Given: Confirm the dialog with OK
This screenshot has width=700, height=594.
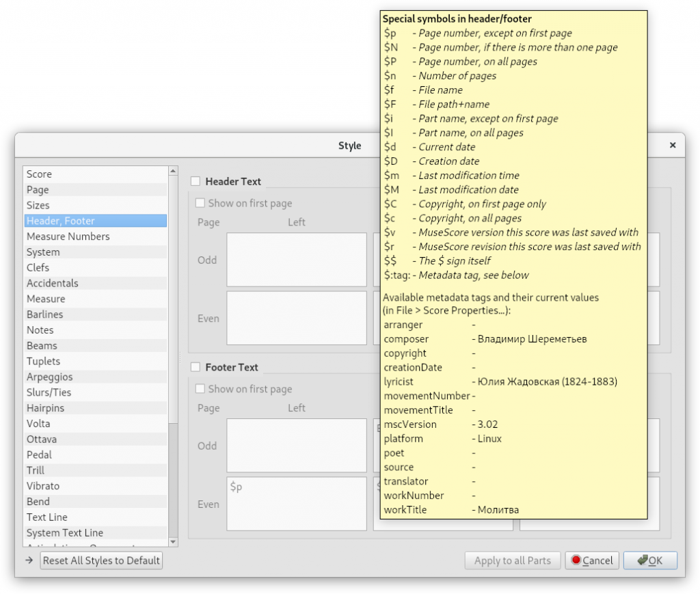Looking at the screenshot, I should pos(649,561).
